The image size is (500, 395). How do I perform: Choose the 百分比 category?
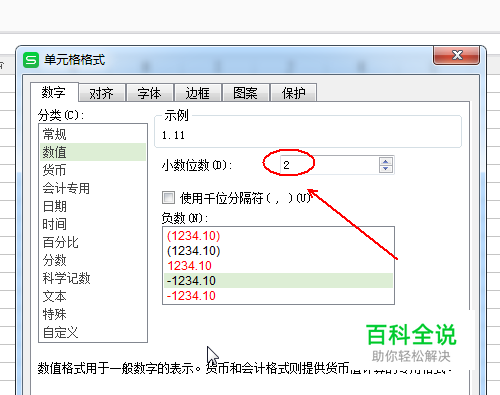[93, 242]
